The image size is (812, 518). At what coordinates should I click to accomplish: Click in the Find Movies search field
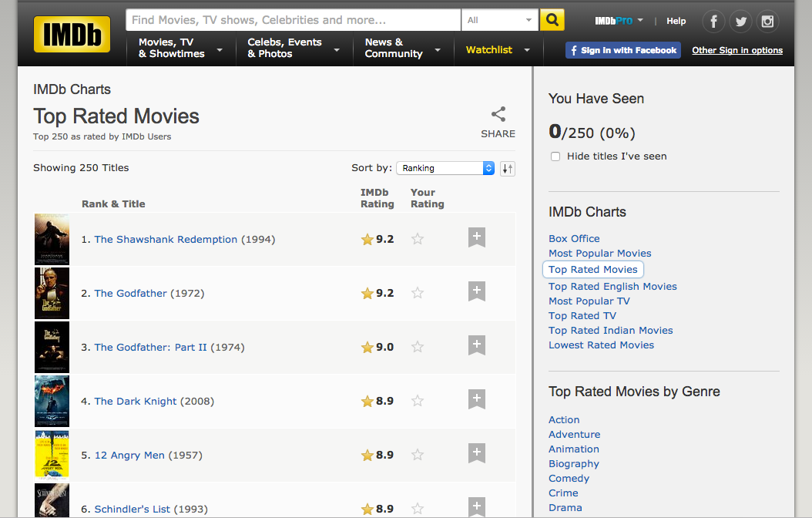click(293, 20)
